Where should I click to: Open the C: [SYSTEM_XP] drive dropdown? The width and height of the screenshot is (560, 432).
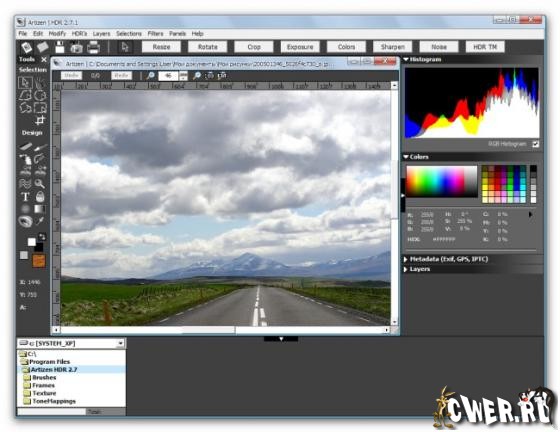click(120, 343)
